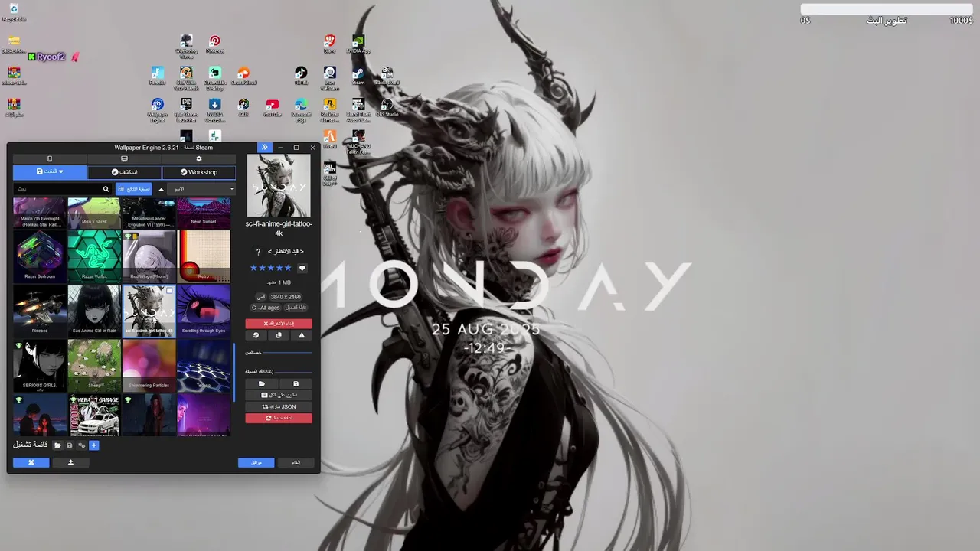This screenshot has width=980, height=551.
Task: Click the apply to all button
Action: click(279, 395)
